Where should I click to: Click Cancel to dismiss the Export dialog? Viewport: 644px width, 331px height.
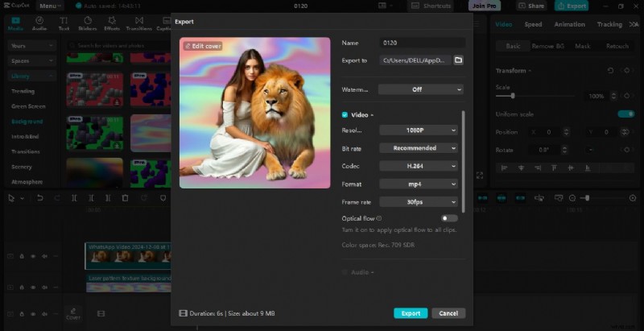448,313
